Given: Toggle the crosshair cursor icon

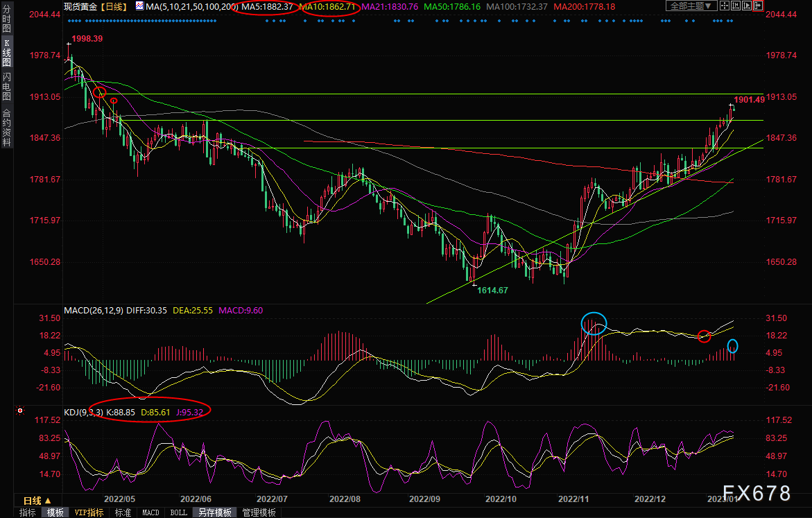Looking at the screenshot, I should [x=725, y=6].
